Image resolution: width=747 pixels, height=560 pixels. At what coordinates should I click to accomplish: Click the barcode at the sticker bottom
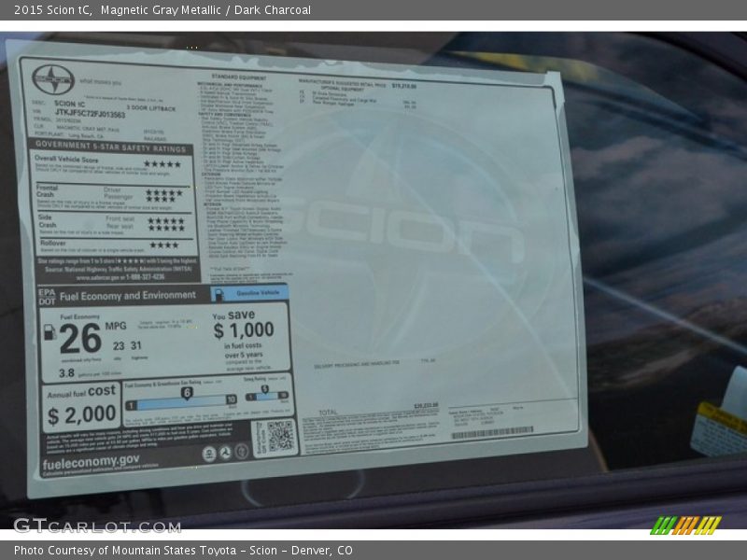[x=493, y=433]
